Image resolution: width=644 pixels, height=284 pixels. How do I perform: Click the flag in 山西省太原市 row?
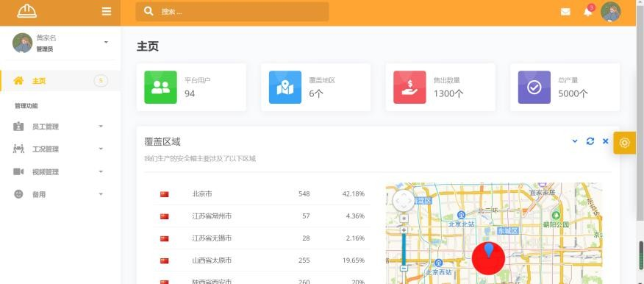click(165, 260)
